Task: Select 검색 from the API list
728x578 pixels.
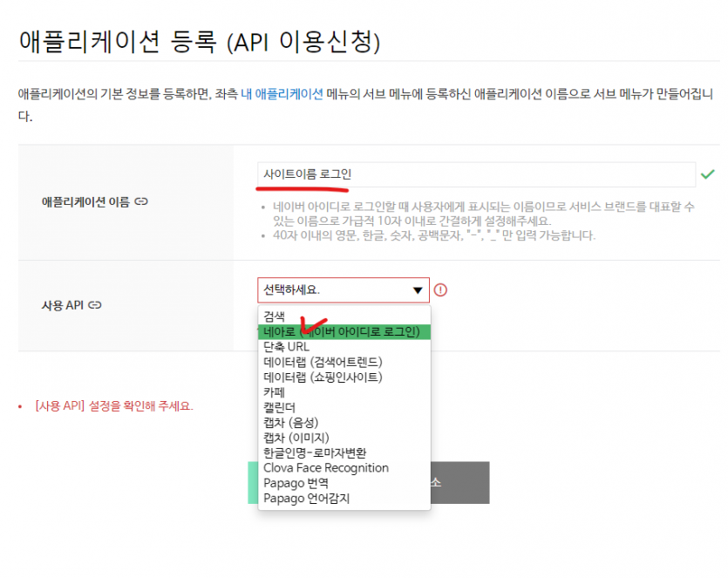Action: tap(274, 316)
